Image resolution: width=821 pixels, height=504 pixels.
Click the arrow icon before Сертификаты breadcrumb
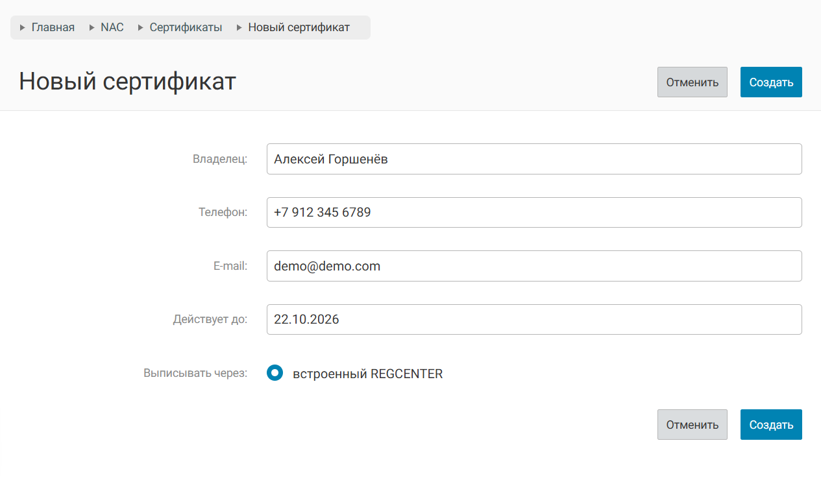click(141, 28)
